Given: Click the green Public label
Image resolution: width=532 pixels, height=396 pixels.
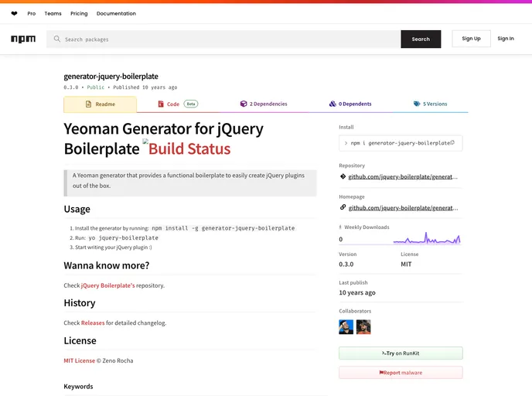Looking at the screenshot, I should [96, 87].
